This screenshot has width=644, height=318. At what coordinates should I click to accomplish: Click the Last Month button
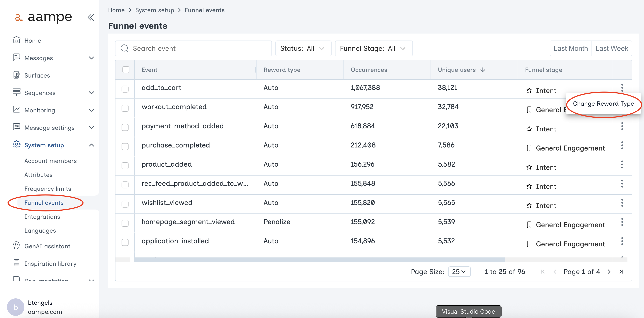coord(571,48)
